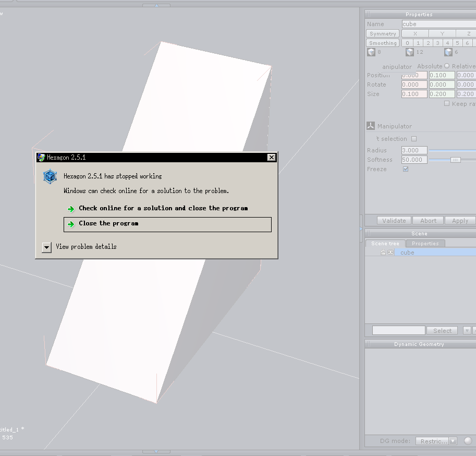Click the Radius field 3.000
This screenshot has height=456, width=476.
pos(414,150)
